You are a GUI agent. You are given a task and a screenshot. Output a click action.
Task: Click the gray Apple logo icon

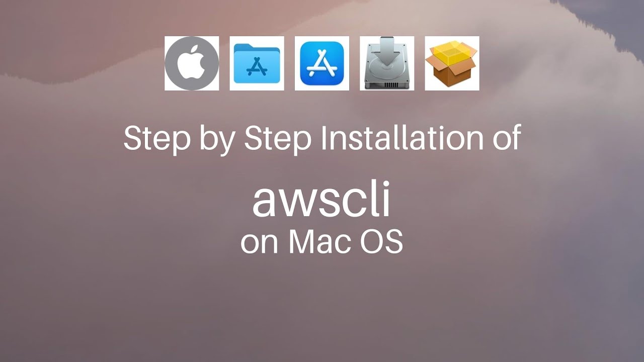tap(192, 63)
